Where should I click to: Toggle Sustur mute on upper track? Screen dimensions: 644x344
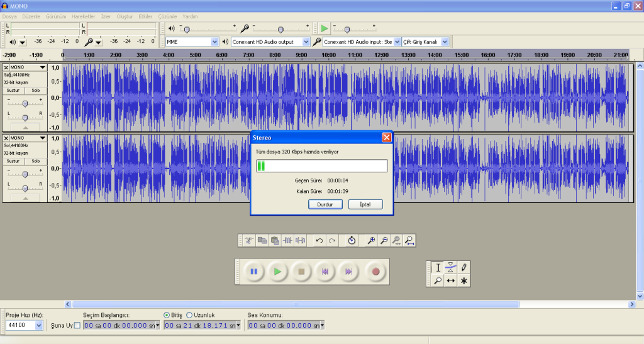[x=13, y=91]
